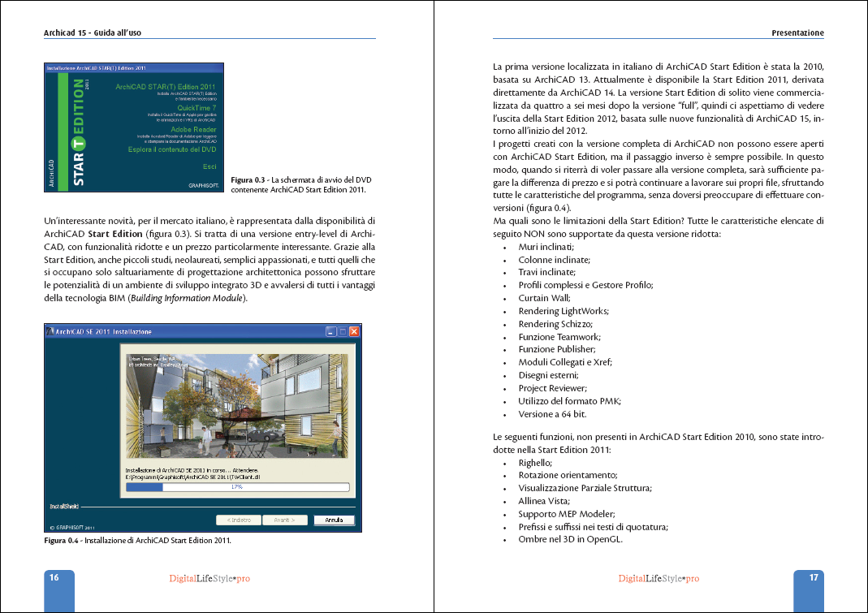Close the ArchiCAD SE 2011 Installazione window
Viewport: 868px width, 613px height.
pyautogui.click(x=354, y=331)
